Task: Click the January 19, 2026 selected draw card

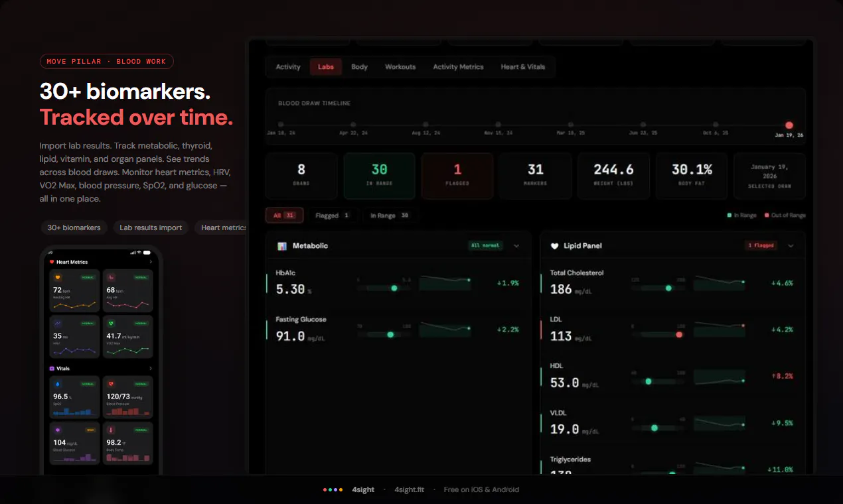Action: point(769,176)
